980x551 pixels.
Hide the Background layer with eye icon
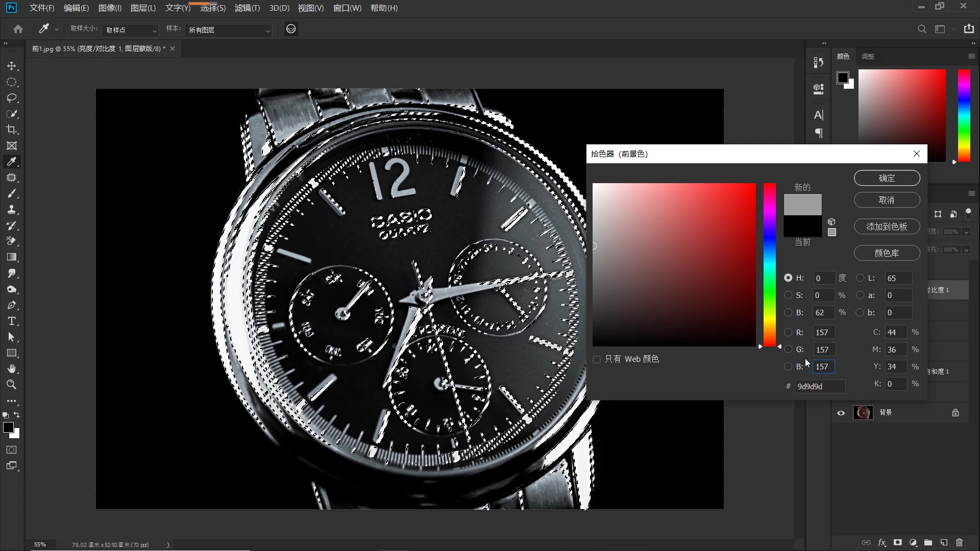click(841, 413)
